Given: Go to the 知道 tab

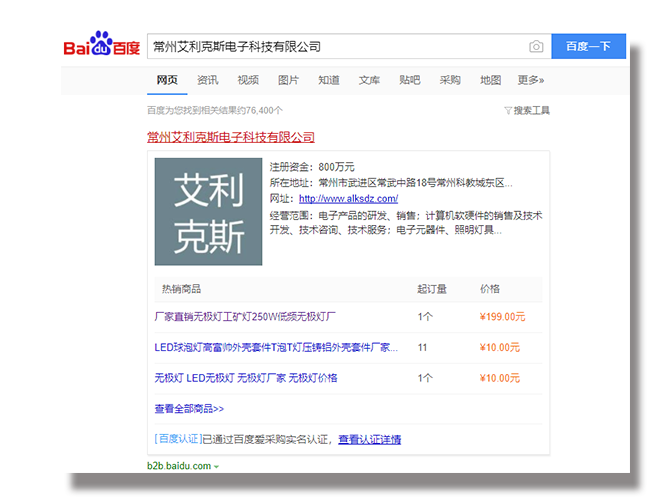Looking at the screenshot, I should [x=329, y=81].
